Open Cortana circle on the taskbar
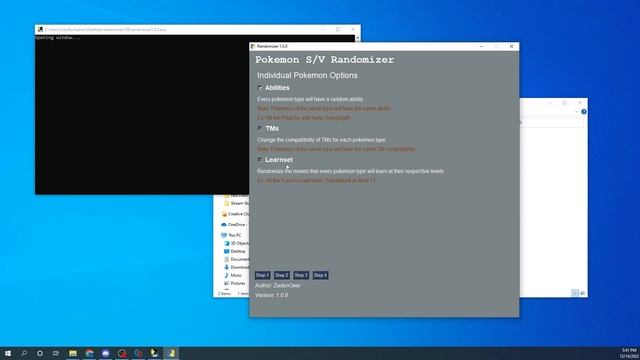This screenshot has height=360, width=640. [x=40, y=353]
